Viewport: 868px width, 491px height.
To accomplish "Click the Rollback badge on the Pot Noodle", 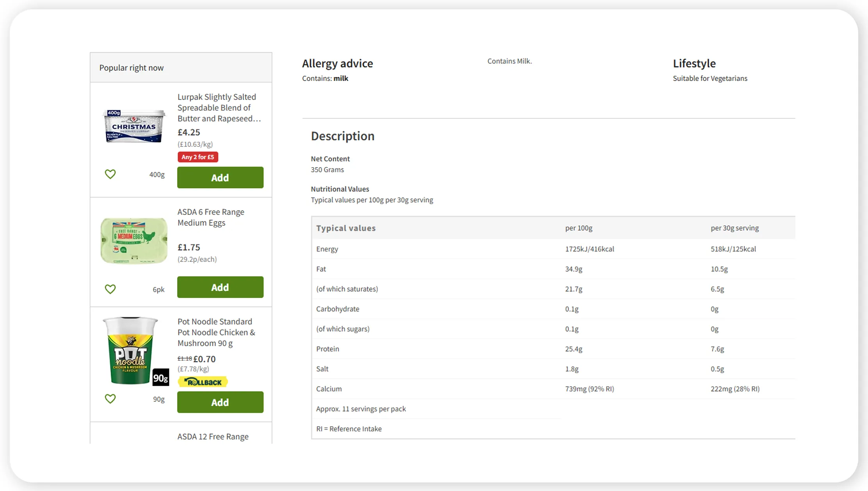I will [x=203, y=382].
